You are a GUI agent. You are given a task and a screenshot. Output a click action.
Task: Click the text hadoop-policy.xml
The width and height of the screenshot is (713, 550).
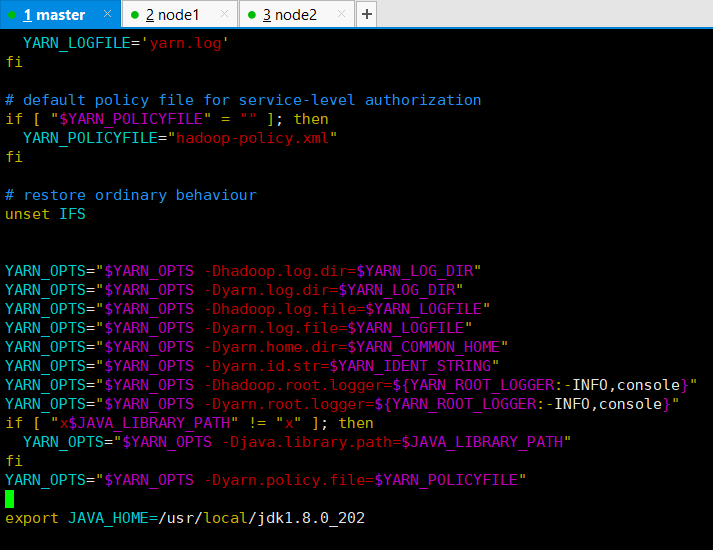pyautogui.click(x=252, y=138)
